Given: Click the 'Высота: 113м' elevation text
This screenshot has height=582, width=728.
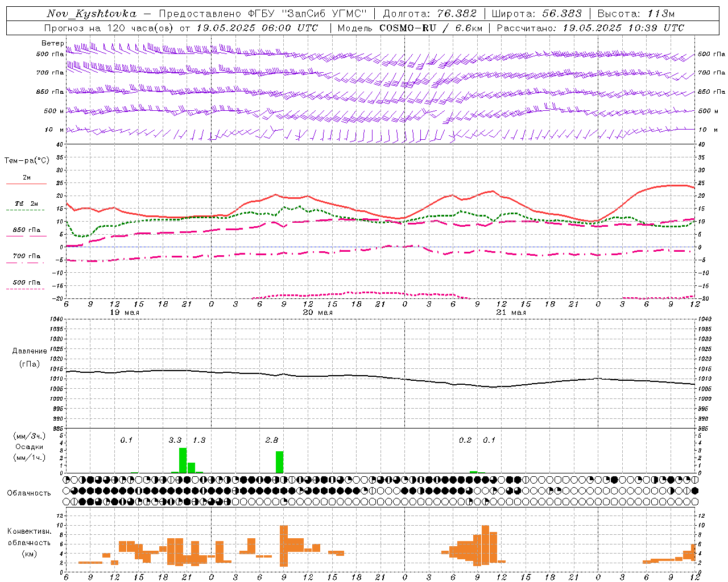Looking at the screenshot, I should click(x=636, y=14).
